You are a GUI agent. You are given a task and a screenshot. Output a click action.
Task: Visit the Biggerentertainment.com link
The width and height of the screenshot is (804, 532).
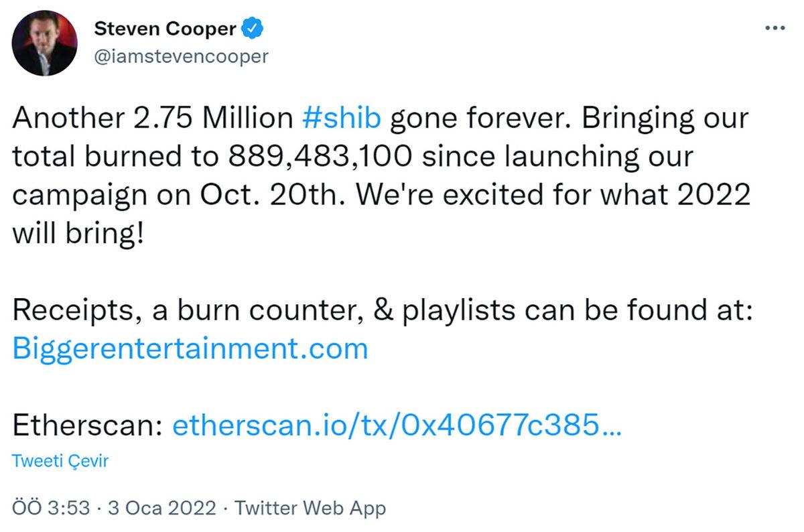(190, 348)
